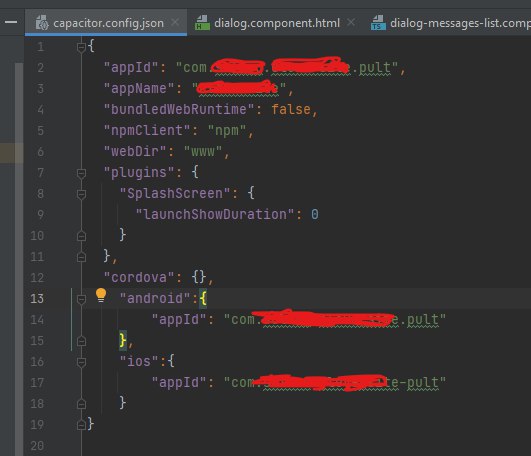The height and width of the screenshot is (456, 531).
Task: Switch to the capacitor.config.json tab
Action: coord(106,23)
